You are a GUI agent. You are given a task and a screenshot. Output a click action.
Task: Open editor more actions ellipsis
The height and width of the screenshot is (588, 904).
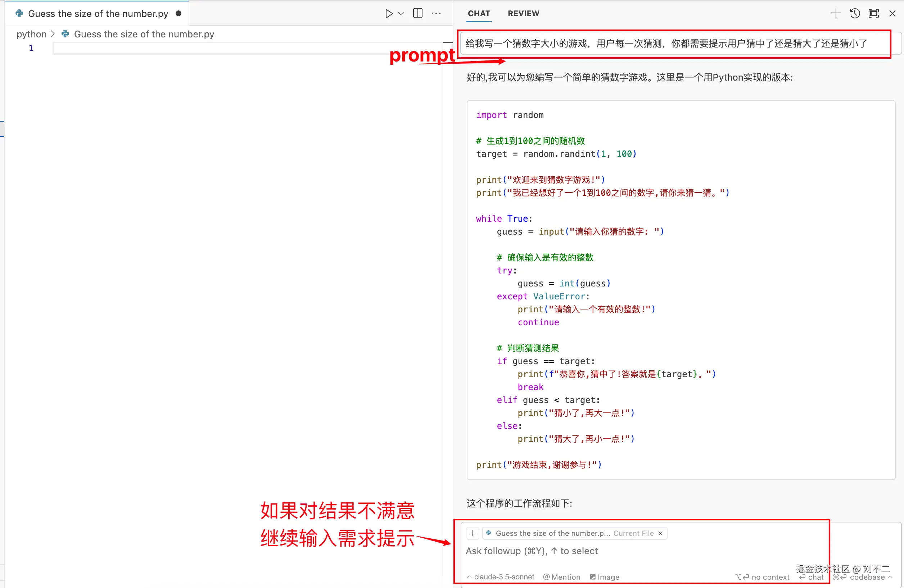pyautogui.click(x=436, y=14)
